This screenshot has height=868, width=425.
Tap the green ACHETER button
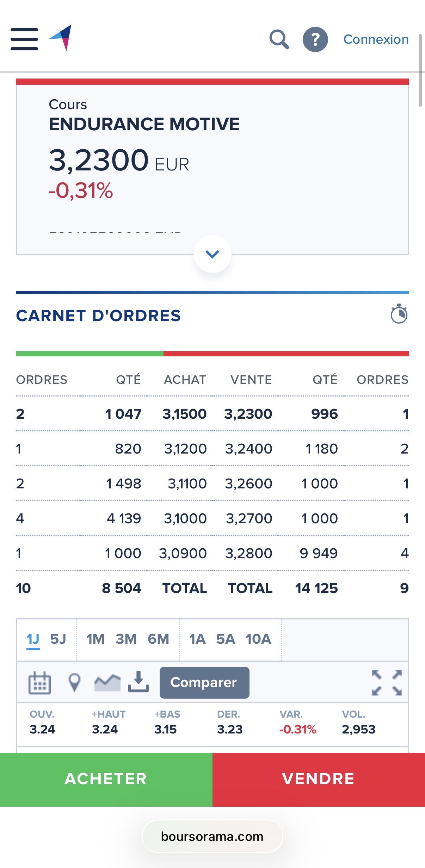tap(106, 779)
